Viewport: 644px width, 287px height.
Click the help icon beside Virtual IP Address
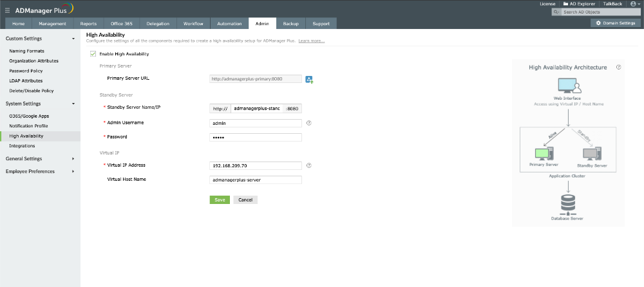[x=309, y=165]
